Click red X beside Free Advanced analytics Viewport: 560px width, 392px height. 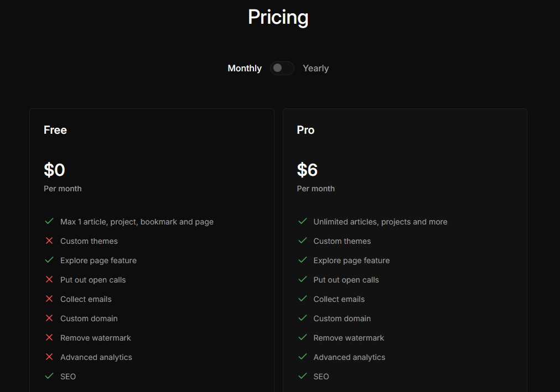49,357
